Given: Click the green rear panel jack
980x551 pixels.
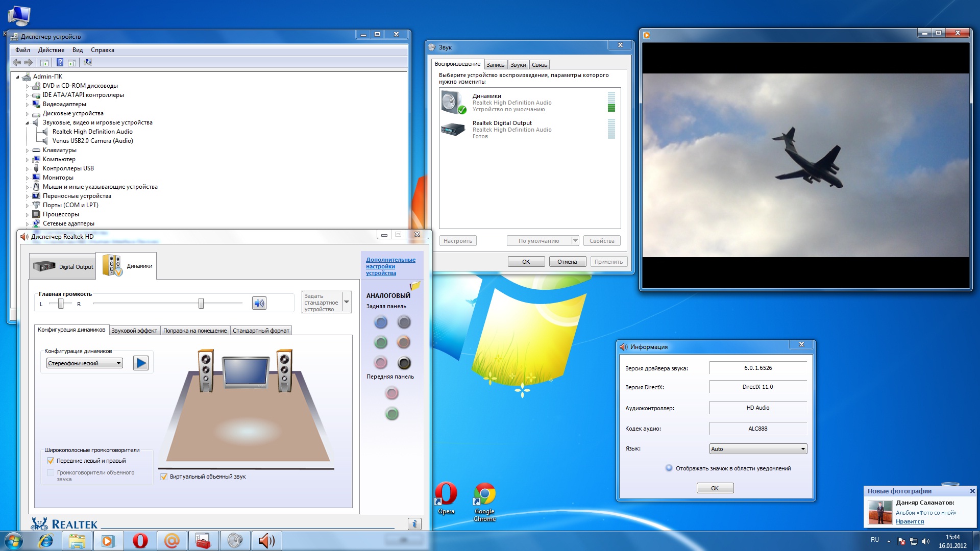Looking at the screenshot, I should 381,342.
